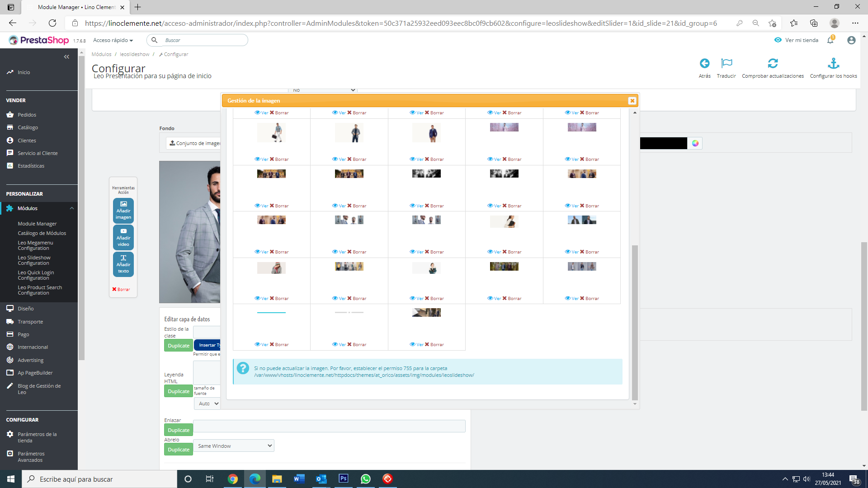The image size is (868, 488).
Task: Open the Catálogo sidebar menu
Action: coord(28,128)
